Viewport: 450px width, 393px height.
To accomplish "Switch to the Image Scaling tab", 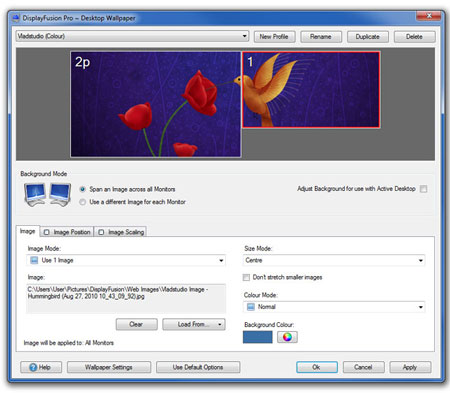I will (121, 232).
